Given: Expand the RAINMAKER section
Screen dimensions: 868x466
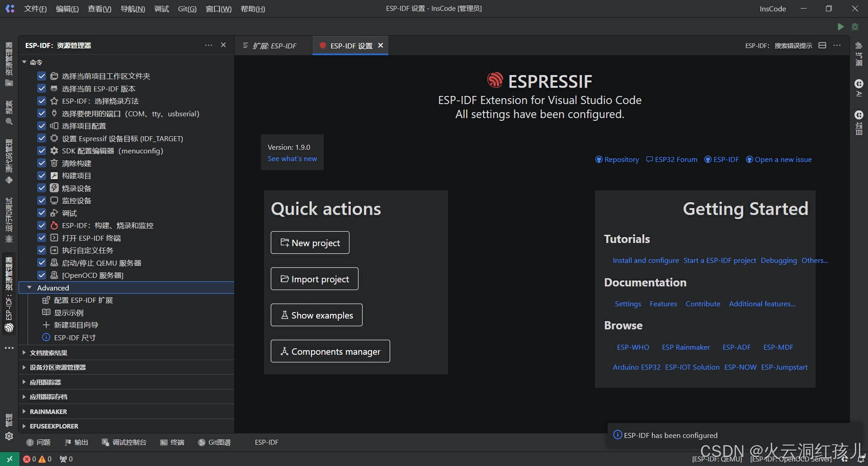Looking at the screenshot, I should 24,412.
